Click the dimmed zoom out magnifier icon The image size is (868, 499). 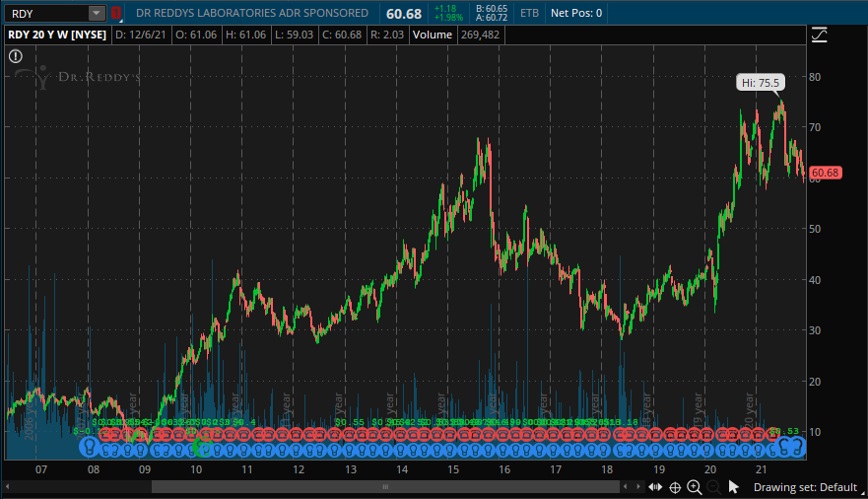[713, 487]
